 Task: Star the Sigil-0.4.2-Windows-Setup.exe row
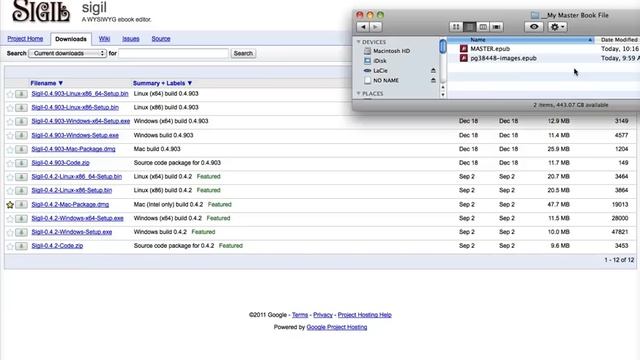pos(10,233)
